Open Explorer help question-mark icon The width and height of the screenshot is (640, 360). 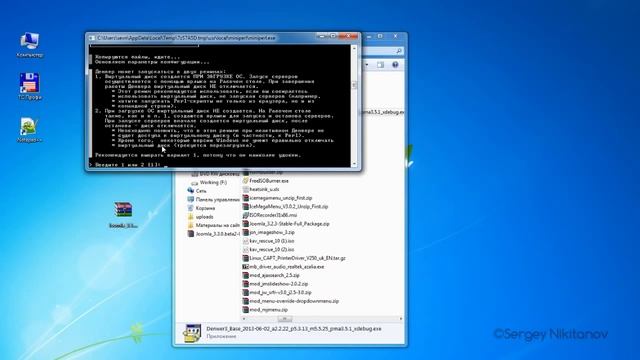[x=395, y=65]
